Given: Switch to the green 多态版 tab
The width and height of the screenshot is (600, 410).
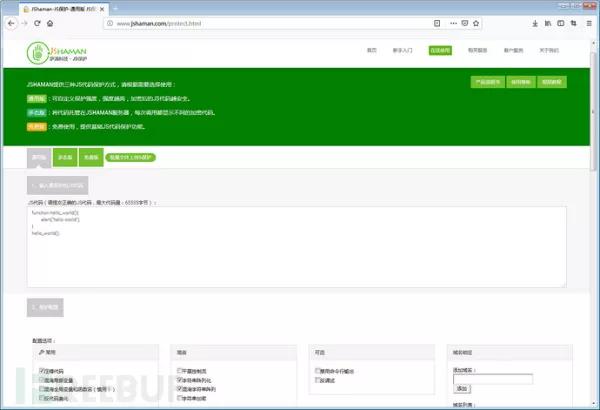Looking at the screenshot, I should [x=65, y=157].
